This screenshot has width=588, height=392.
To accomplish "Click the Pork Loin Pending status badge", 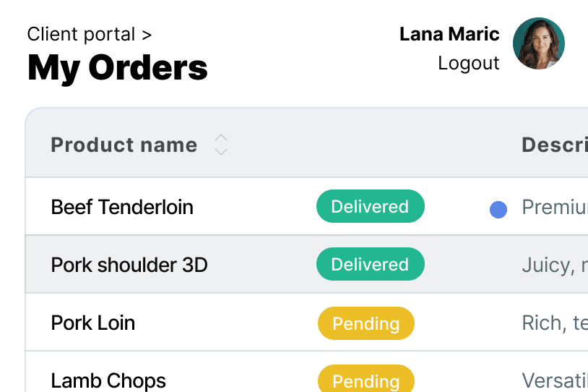I will click(366, 323).
